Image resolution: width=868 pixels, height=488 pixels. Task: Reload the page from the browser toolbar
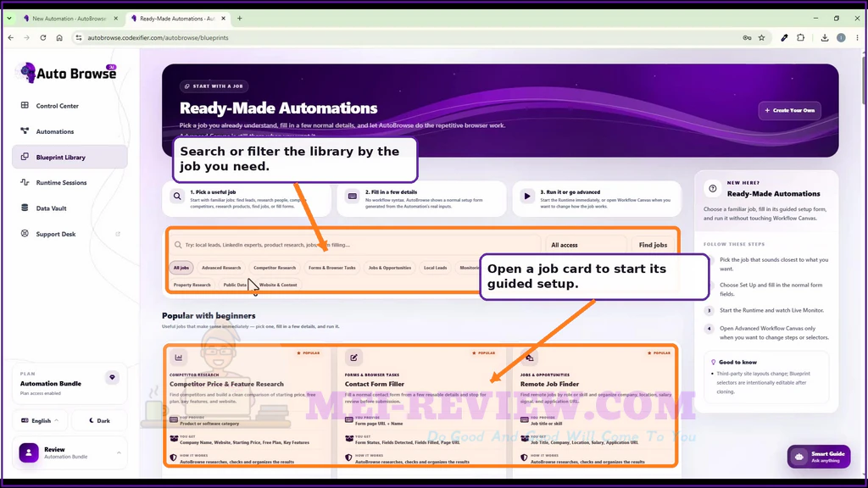[x=43, y=37]
